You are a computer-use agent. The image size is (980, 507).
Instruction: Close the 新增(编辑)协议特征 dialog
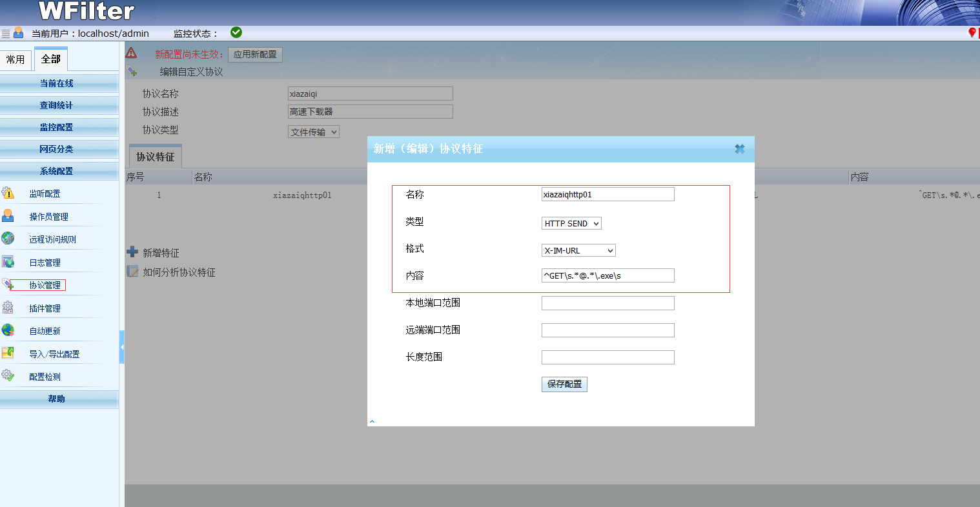[740, 149]
